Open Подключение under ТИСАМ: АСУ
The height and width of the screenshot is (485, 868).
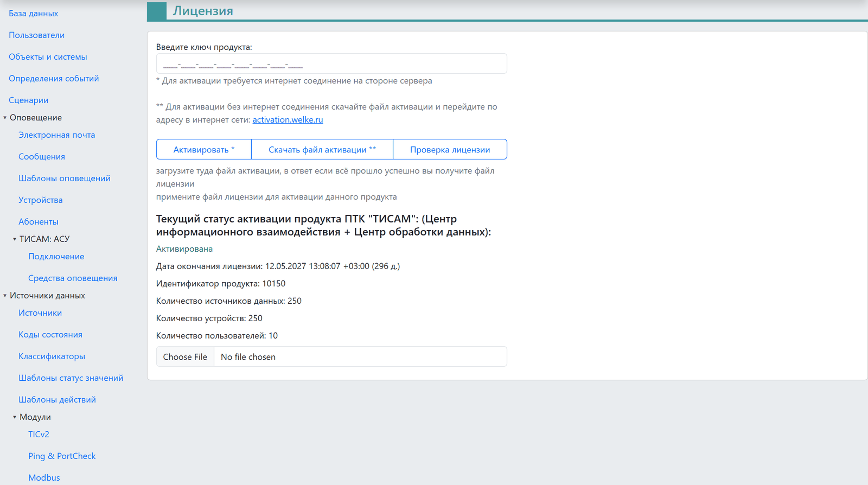[56, 257]
